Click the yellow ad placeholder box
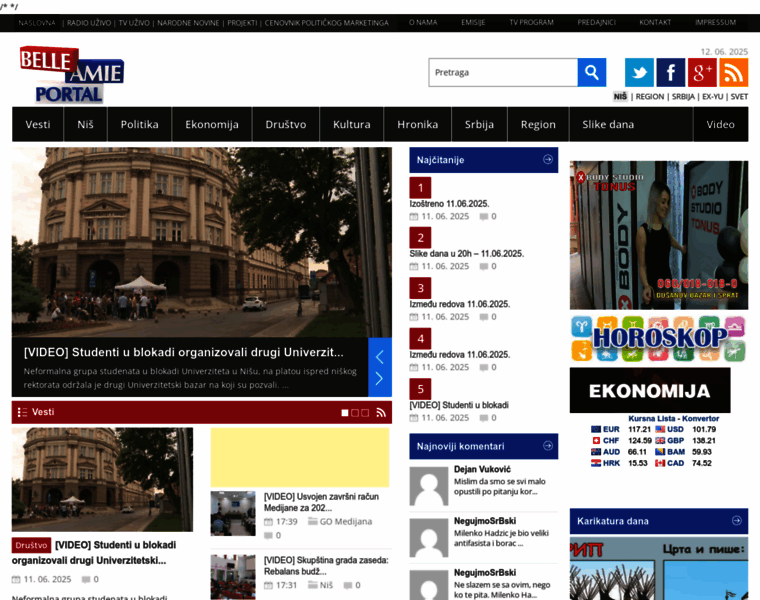760x600 pixels. coord(300,457)
